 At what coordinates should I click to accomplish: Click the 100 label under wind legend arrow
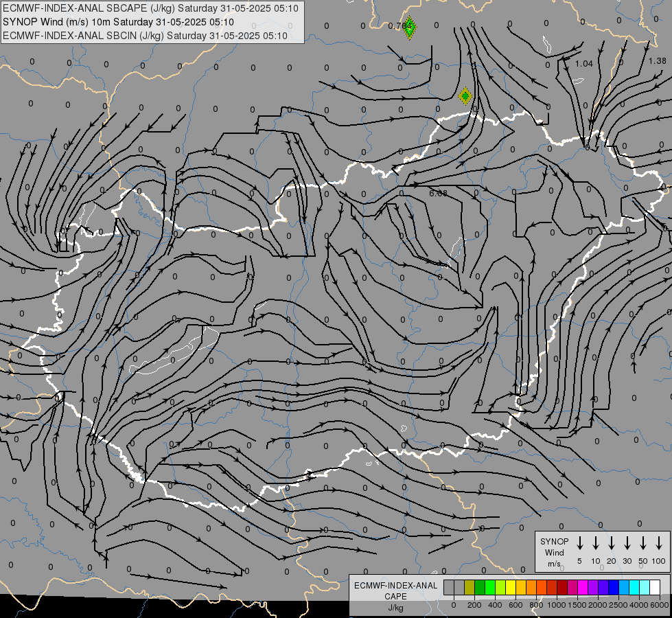tap(659, 561)
